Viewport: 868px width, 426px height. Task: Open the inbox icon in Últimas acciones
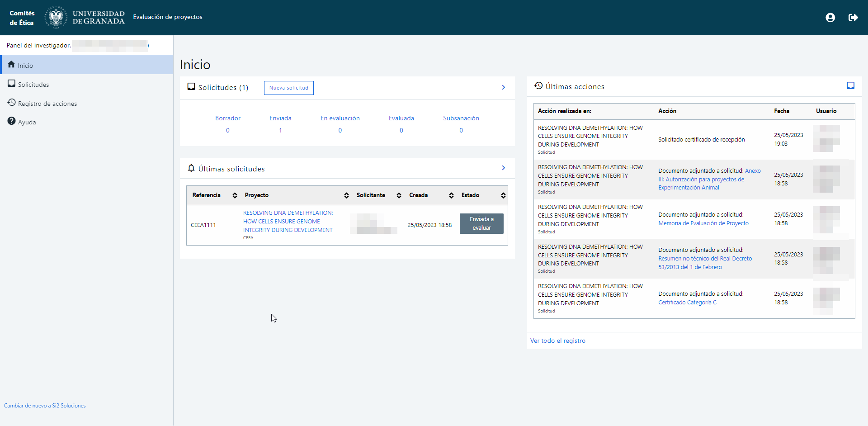(x=850, y=86)
